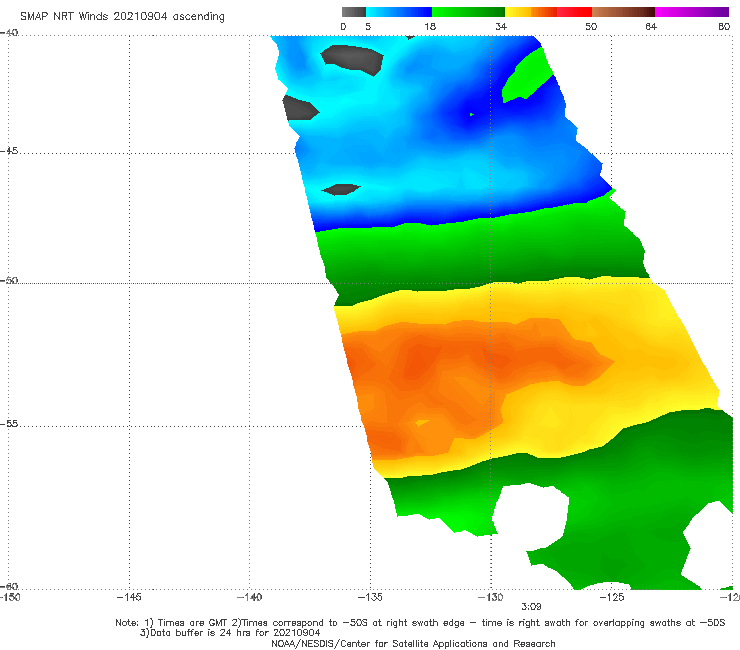Choose the magenta-purple segment of the color bar
The width and height of the screenshot is (740, 650).
coord(692,12)
